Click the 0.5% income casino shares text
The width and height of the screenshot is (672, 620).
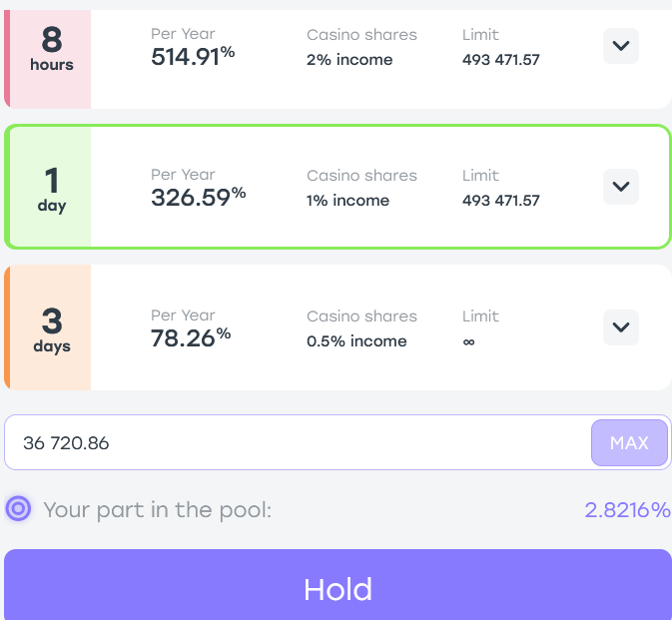click(x=356, y=341)
